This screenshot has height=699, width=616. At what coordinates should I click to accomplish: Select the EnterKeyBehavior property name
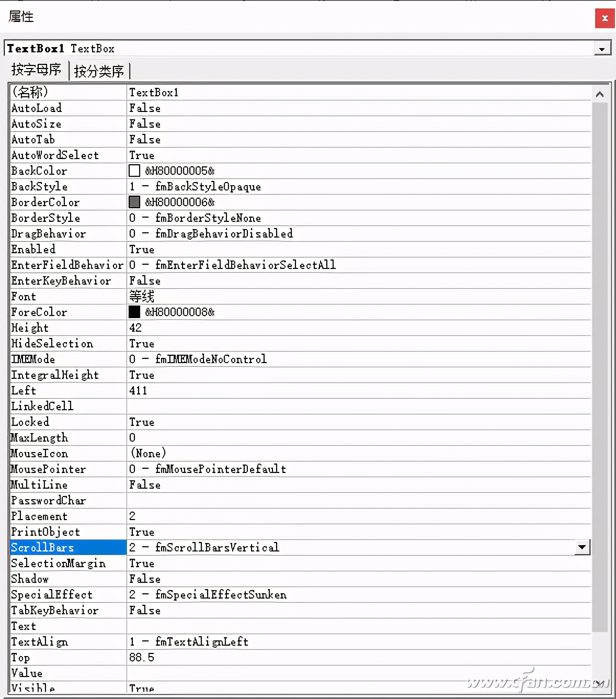pyautogui.click(x=61, y=280)
